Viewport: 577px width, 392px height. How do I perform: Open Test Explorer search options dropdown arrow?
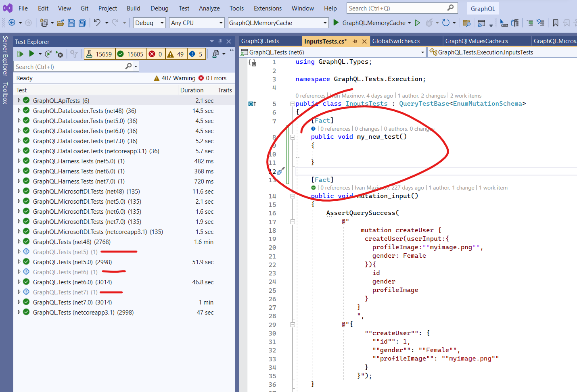136,66
